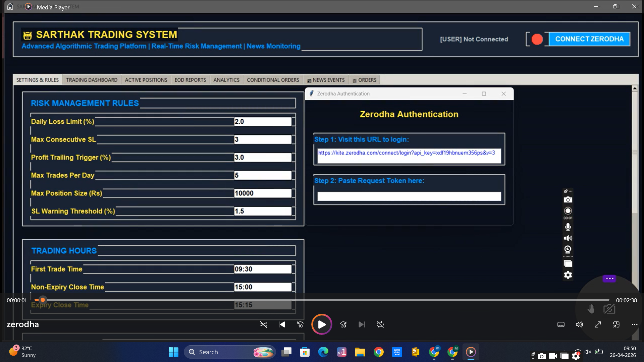
Task: Switch video to full screen
Action: [x=598, y=324]
